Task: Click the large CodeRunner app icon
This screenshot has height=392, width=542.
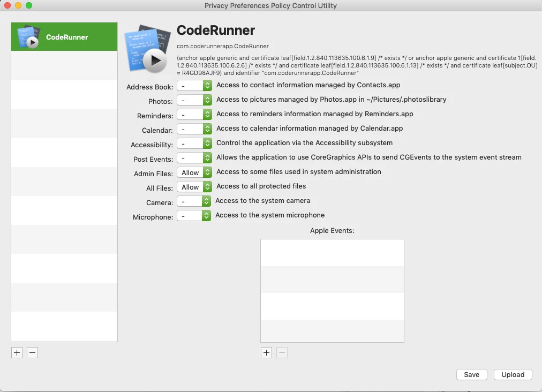Action: click(148, 49)
